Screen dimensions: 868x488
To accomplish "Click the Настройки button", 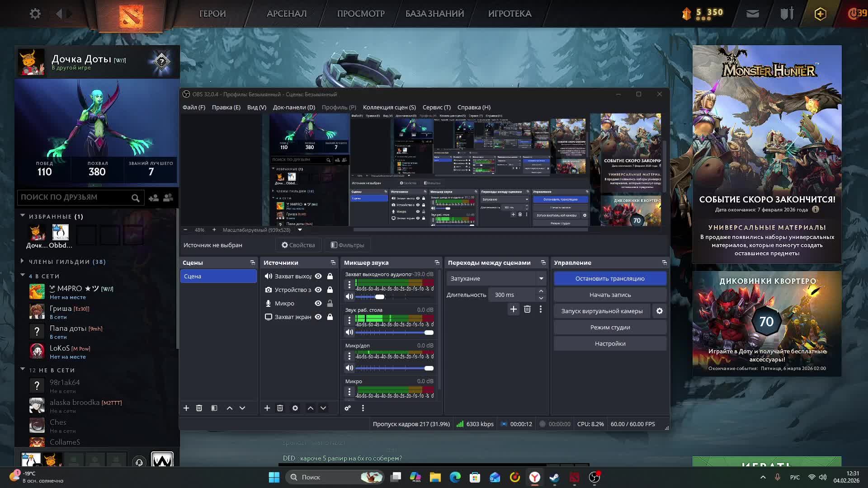I will [609, 343].
